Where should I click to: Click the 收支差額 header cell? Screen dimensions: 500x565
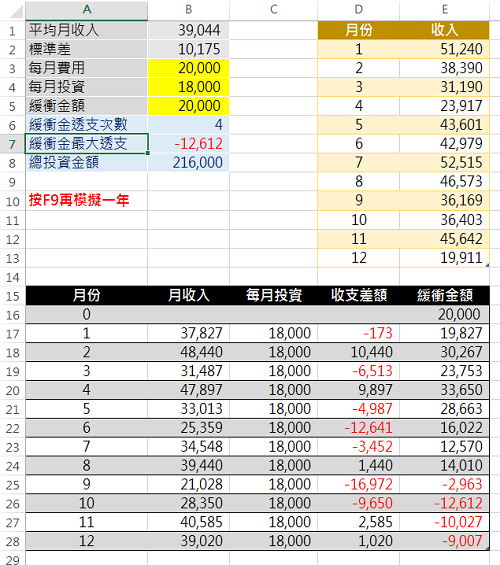pos(358,296)
